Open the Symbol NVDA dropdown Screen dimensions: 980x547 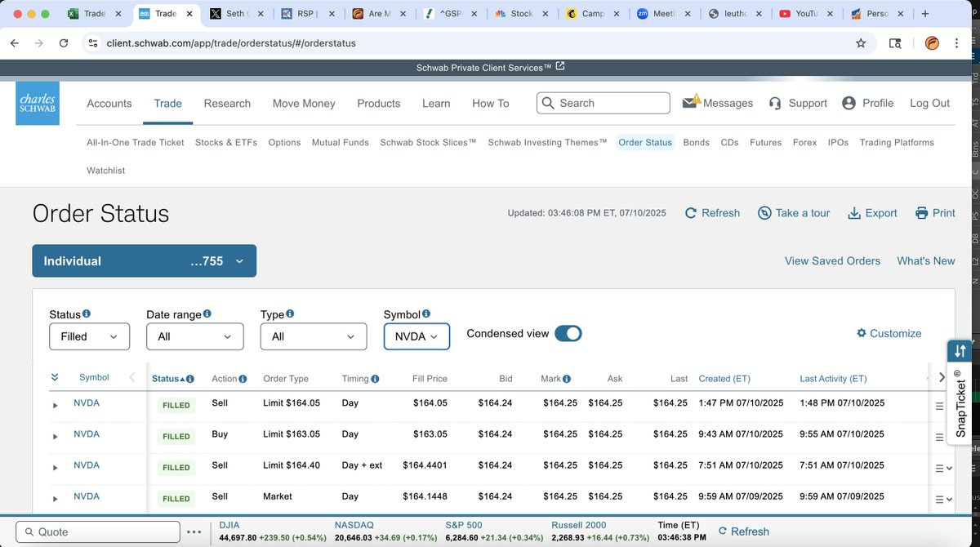tap(416, 336)
